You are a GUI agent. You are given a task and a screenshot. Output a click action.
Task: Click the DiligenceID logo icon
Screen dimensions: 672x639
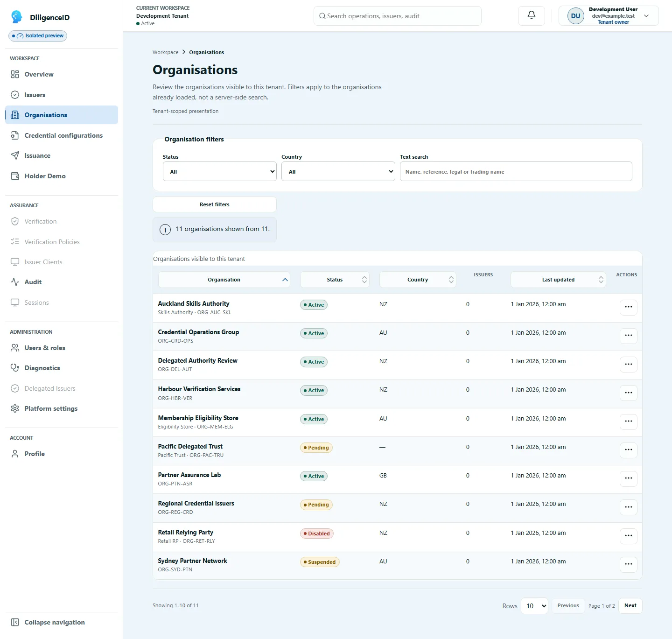(16, 17)
